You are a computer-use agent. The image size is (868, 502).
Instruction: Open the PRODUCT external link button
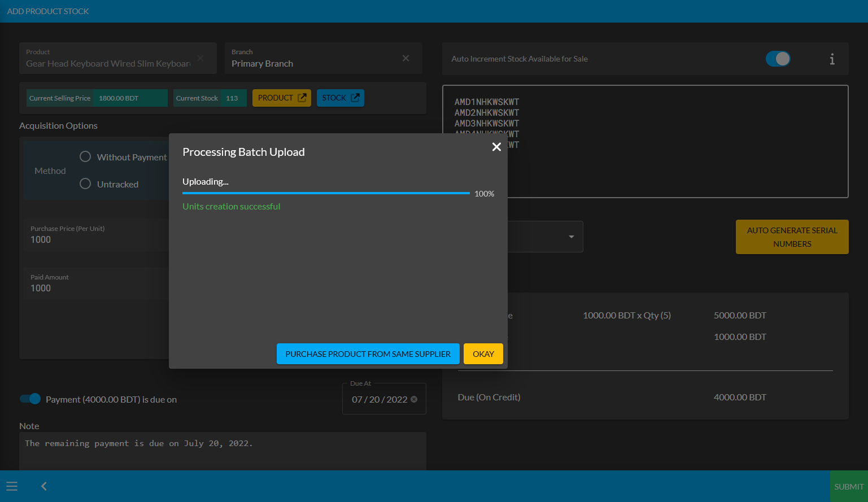tap(282, 98)
